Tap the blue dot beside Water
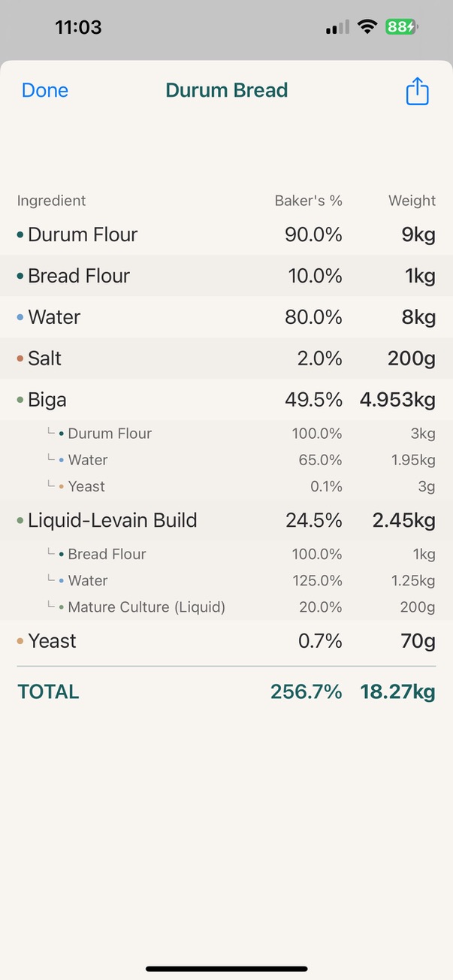The image size is (453, 980). coord(20,318)
